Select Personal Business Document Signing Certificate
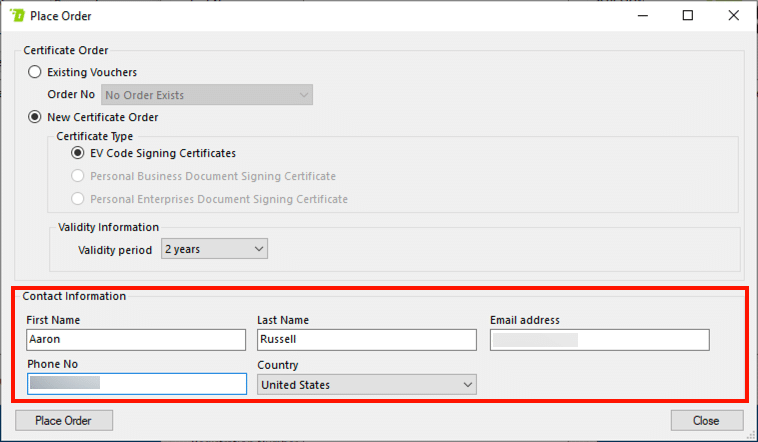758x442 pixels. [78, 176]
